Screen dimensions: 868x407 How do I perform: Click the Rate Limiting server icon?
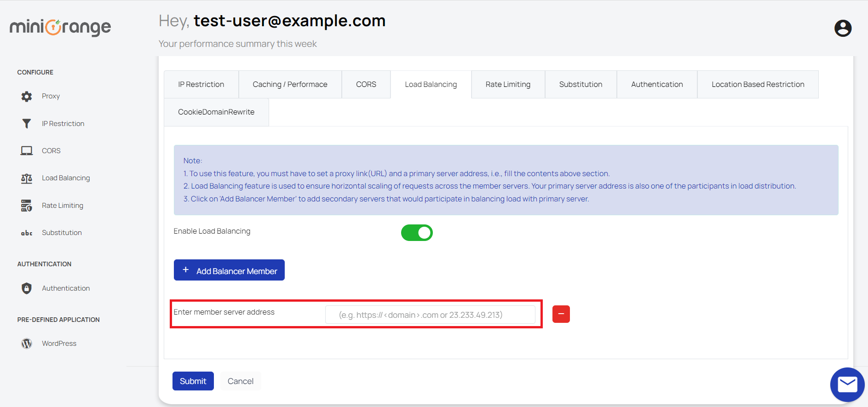tap(27, 206)
